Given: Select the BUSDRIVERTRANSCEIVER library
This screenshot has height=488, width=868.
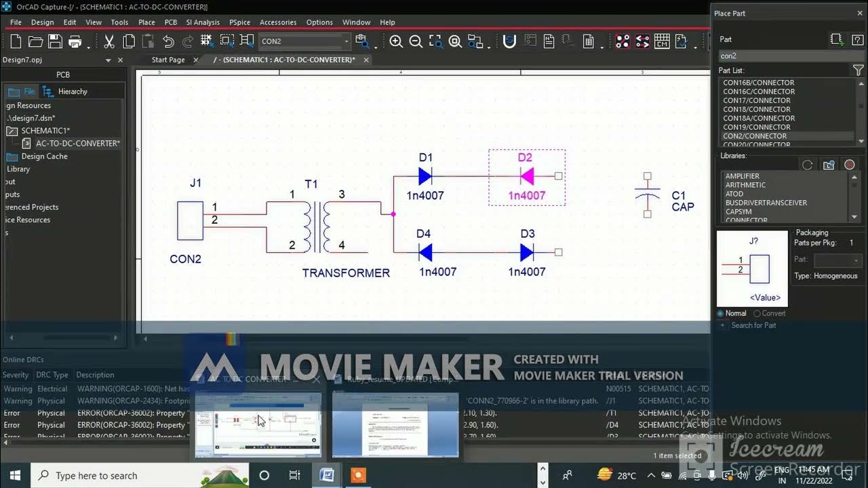Looking at the screenshot, I should point(766,203).
